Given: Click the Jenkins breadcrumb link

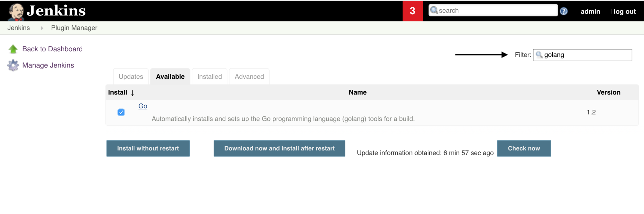Looking at the screenshot, I should coord(19,28).
